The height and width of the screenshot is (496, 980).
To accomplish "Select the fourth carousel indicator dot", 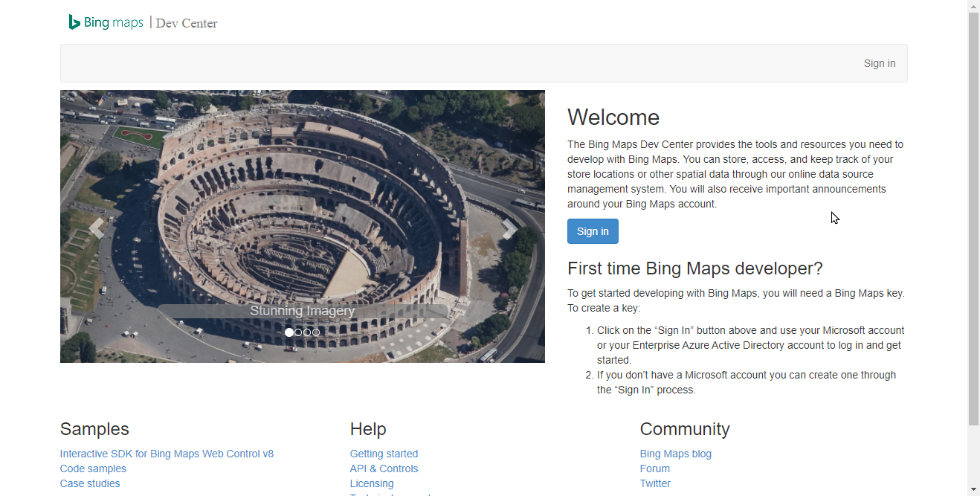I will click(x=316, y=332).
